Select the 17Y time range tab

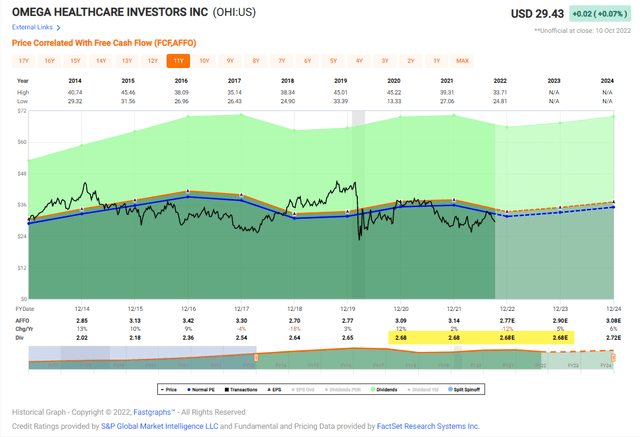click(24, 61)
